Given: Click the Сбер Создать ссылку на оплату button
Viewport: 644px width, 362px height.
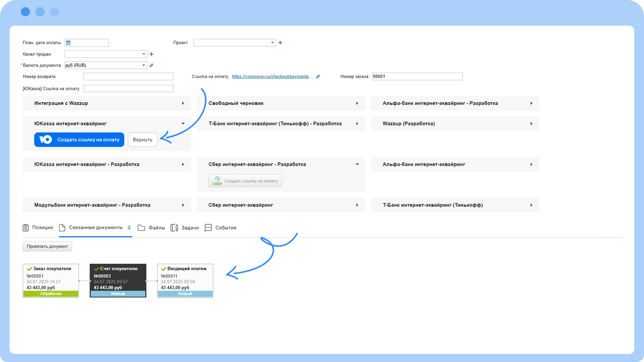Looking at the screenshot, I should [x=245, y=181].
